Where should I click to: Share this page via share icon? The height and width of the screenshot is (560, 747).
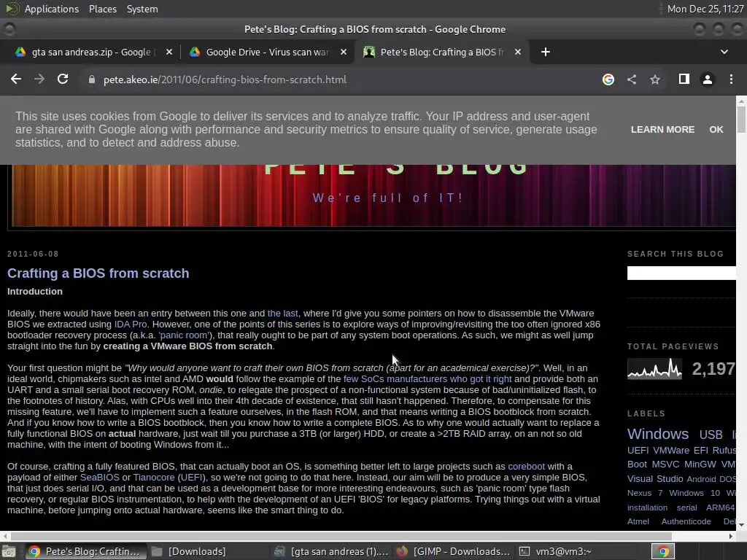click(x=632, y=79)
